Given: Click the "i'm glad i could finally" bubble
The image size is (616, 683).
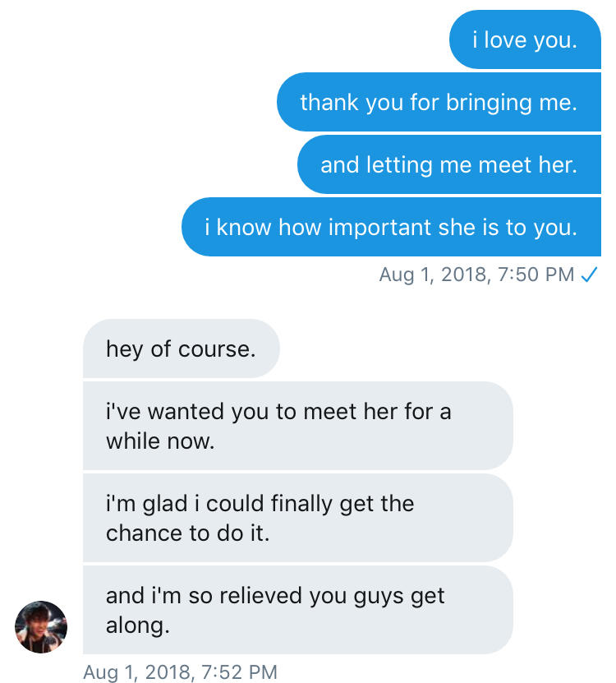Looking at the screenshot, I should click(297, 518).
